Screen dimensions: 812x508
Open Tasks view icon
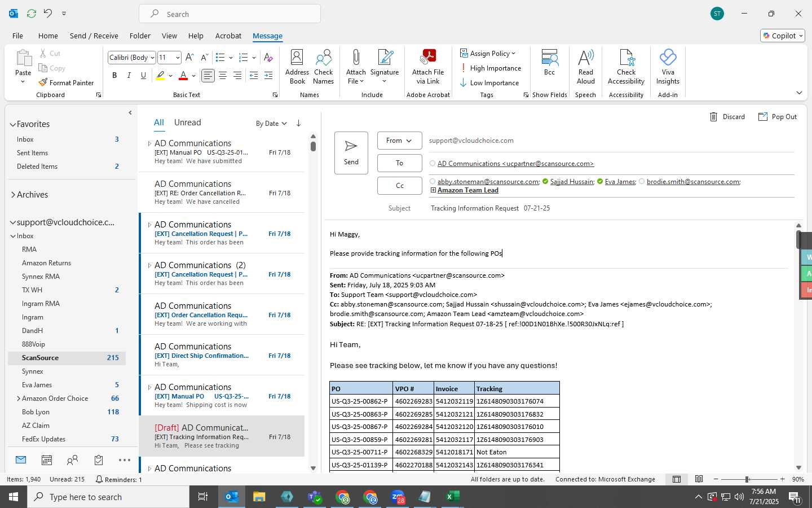pyautogui.click(x=99, y=461)
